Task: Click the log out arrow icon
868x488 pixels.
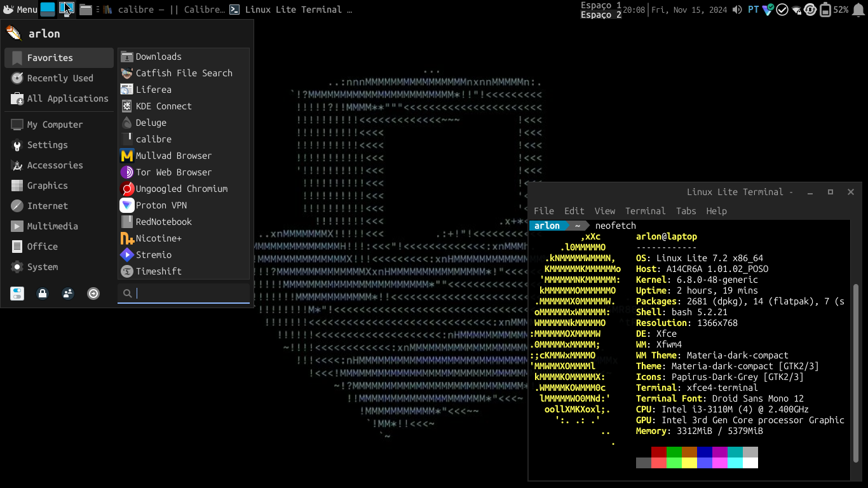Action: click(93, 294)
